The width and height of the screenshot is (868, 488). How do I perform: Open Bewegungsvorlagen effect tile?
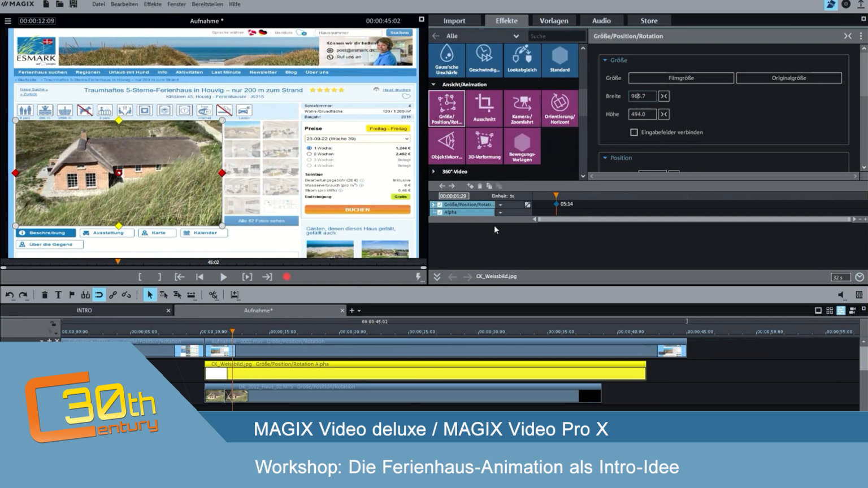[x=522, y=146]
